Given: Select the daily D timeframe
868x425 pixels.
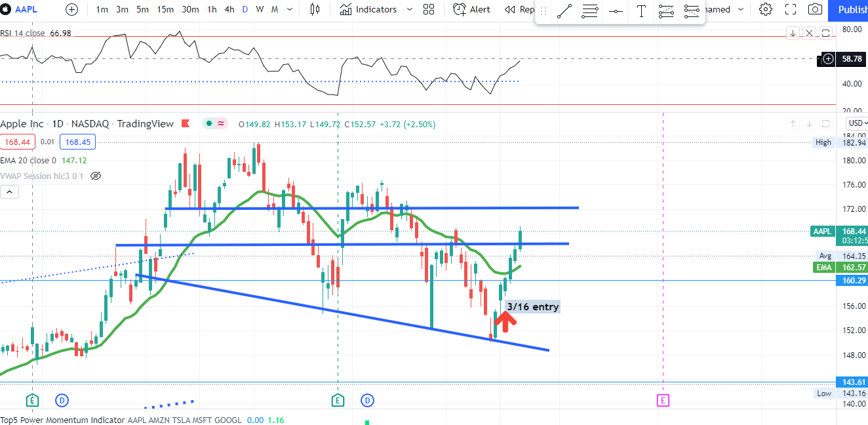Looking at the screenshot, I should 245,10.
